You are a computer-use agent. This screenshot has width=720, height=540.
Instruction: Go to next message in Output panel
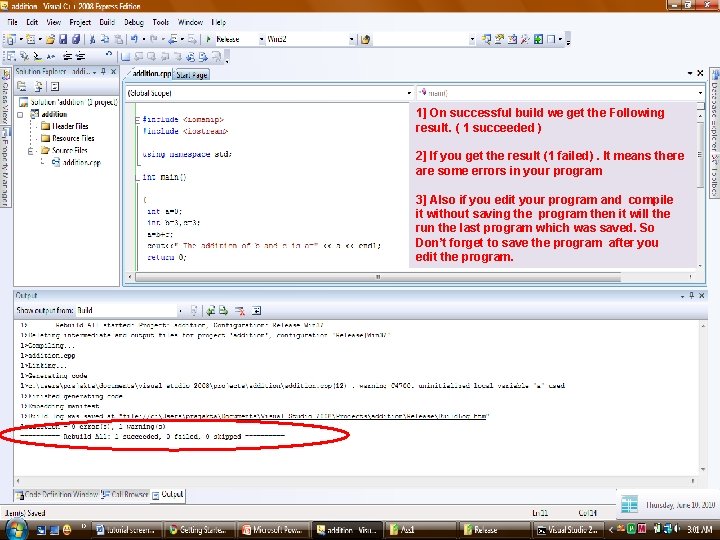224,311
